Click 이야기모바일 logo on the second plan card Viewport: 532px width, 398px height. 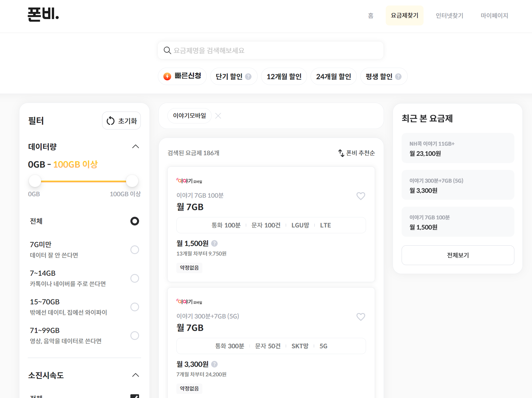189,302
